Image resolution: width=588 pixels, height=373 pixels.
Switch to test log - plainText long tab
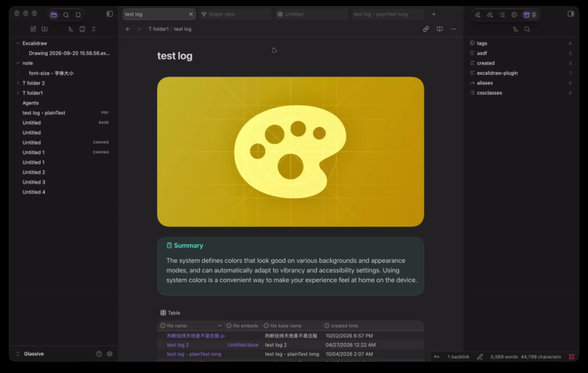(x=388, y=14)
